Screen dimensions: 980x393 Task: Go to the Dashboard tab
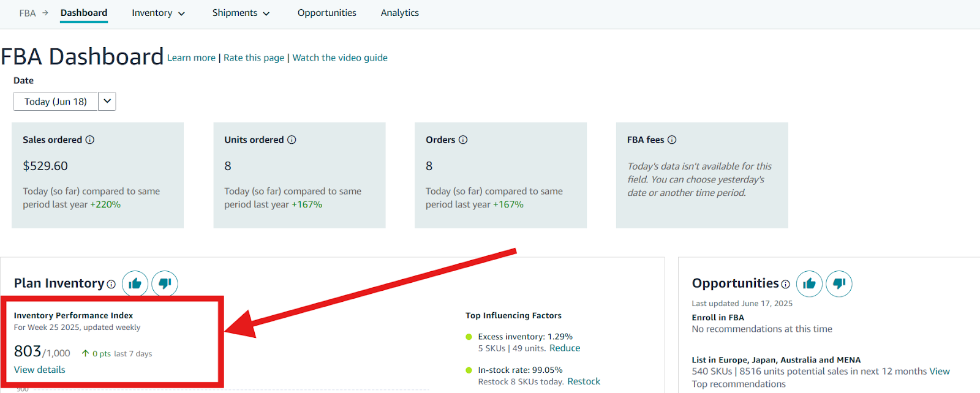(84, 13)
